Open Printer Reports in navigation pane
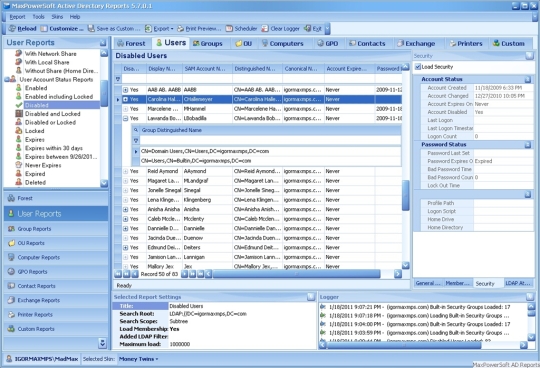 (x=56, y=315)
